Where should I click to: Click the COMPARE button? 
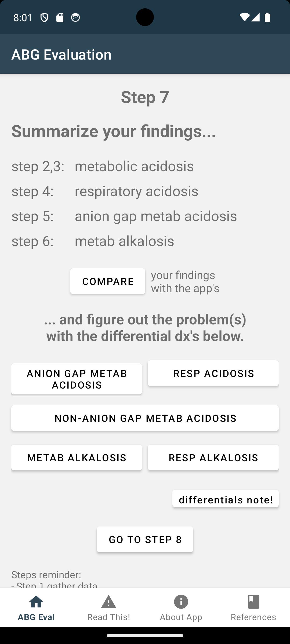[108, 281]
